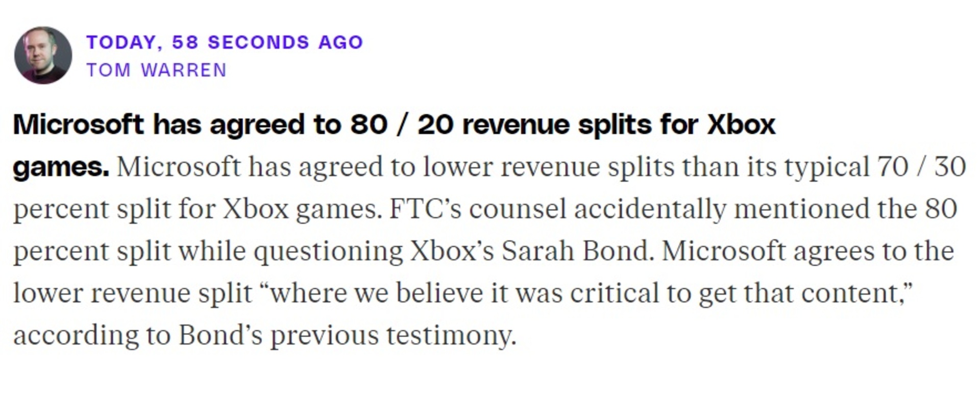Open the Tom Warren author name link
The width and height of the screenshot is (980, 401).
click(156, 70)
